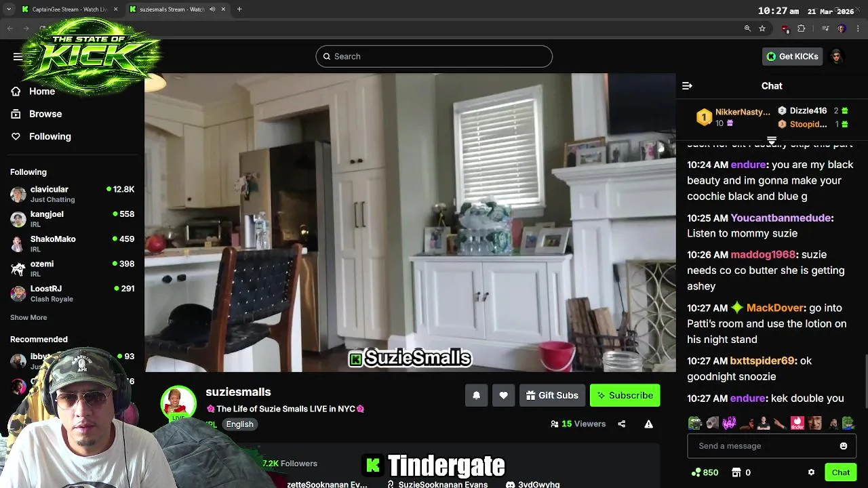Viewport: 868px width, 488px height.
Task: Open the emoji picker in chat
Action: coord(844,446)
